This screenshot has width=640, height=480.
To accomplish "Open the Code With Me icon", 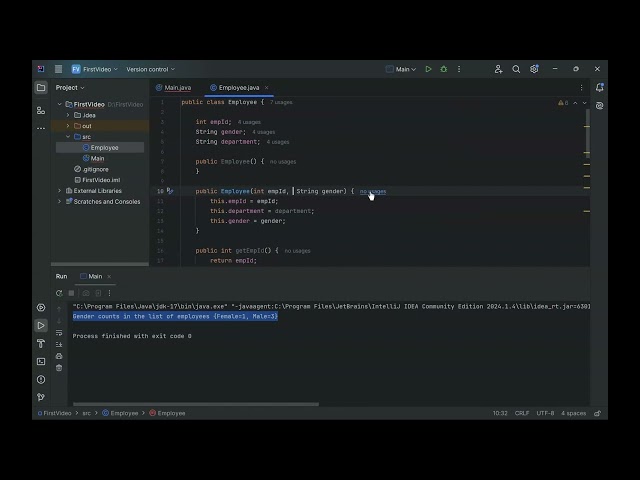I will point(498,69).
